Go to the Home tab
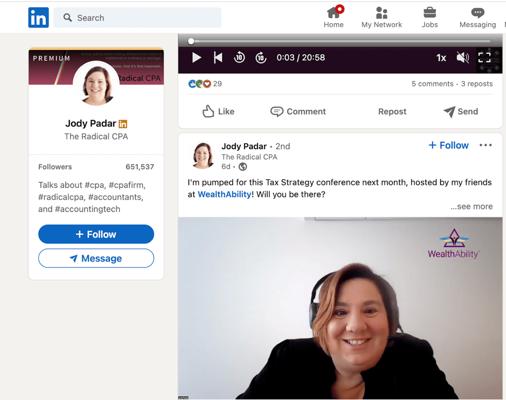Screen dimensions: 506x400 pos(334,17)
